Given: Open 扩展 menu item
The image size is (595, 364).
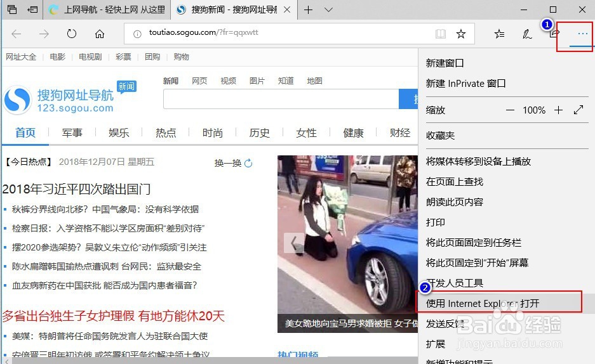Looking at the screenshot, I should coord(435,344).
